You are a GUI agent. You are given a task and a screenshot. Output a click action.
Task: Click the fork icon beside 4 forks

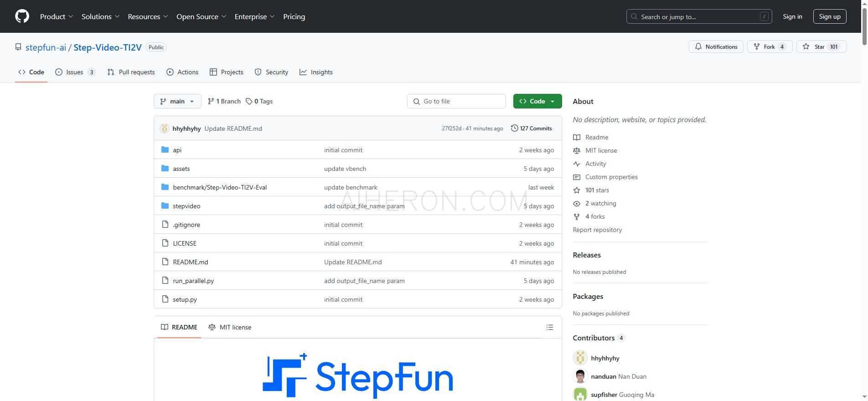(577, 216)
